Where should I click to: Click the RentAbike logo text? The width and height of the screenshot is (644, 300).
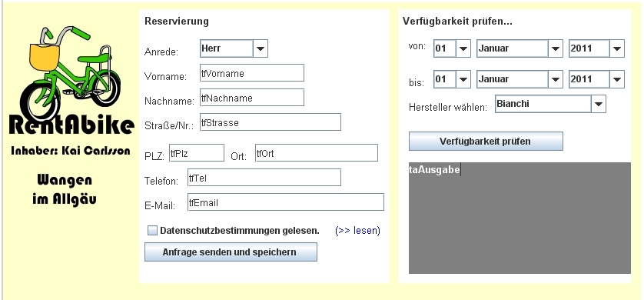(71, 125)
